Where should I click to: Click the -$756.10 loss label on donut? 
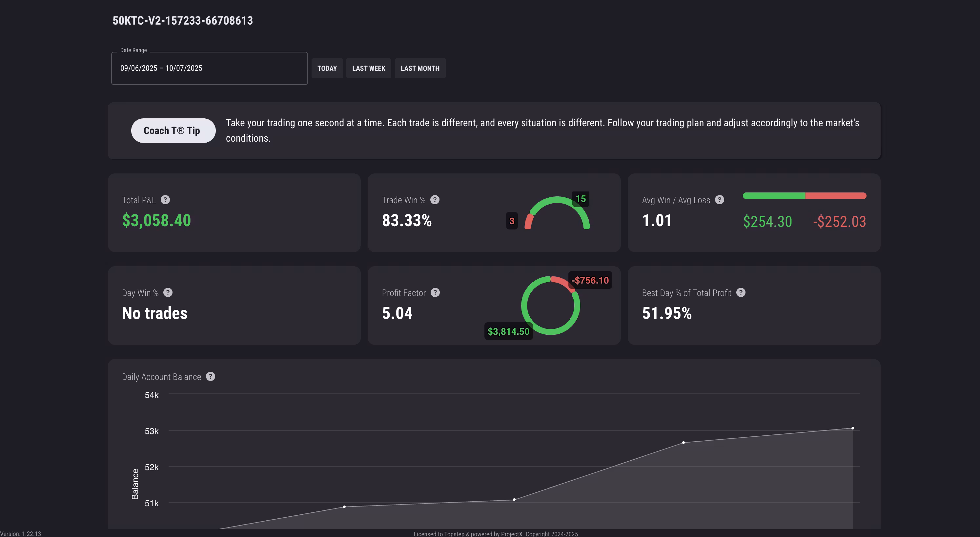pos(590,280)
